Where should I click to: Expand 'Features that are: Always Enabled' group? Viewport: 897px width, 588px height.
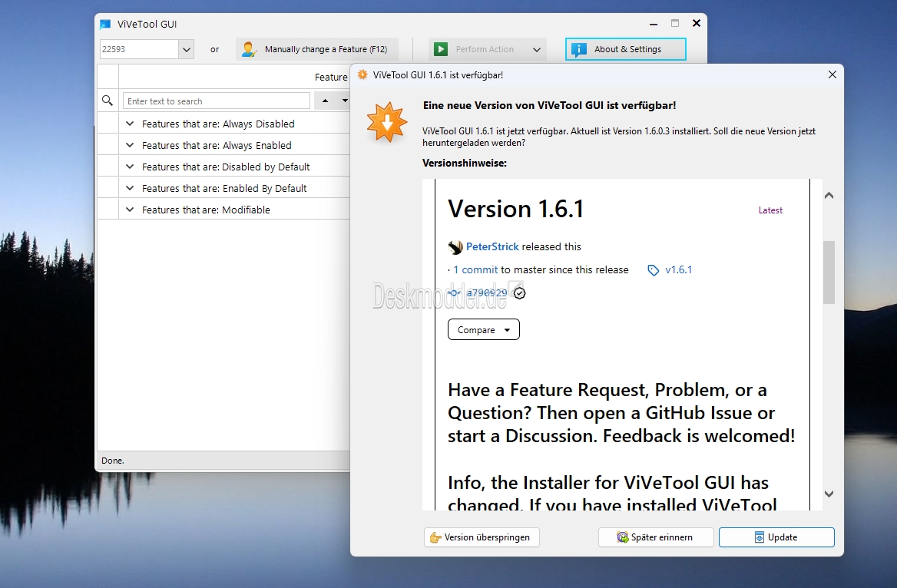tap(130, 145)
